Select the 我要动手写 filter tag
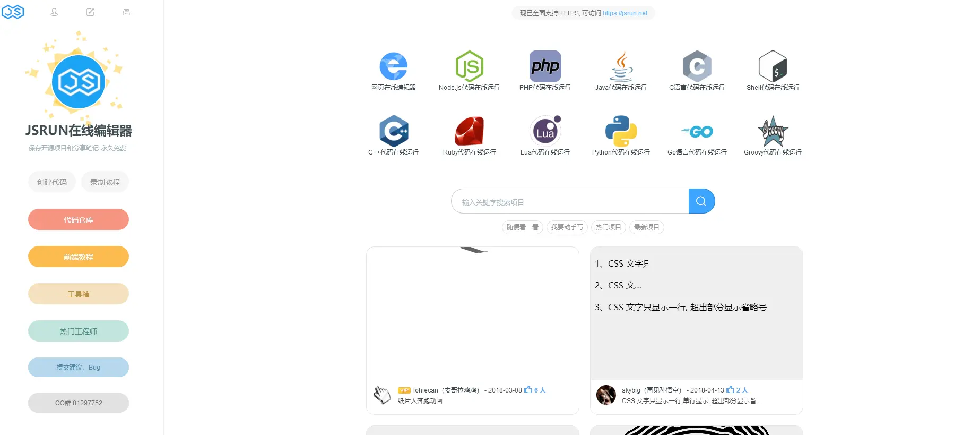 point(567,227)
